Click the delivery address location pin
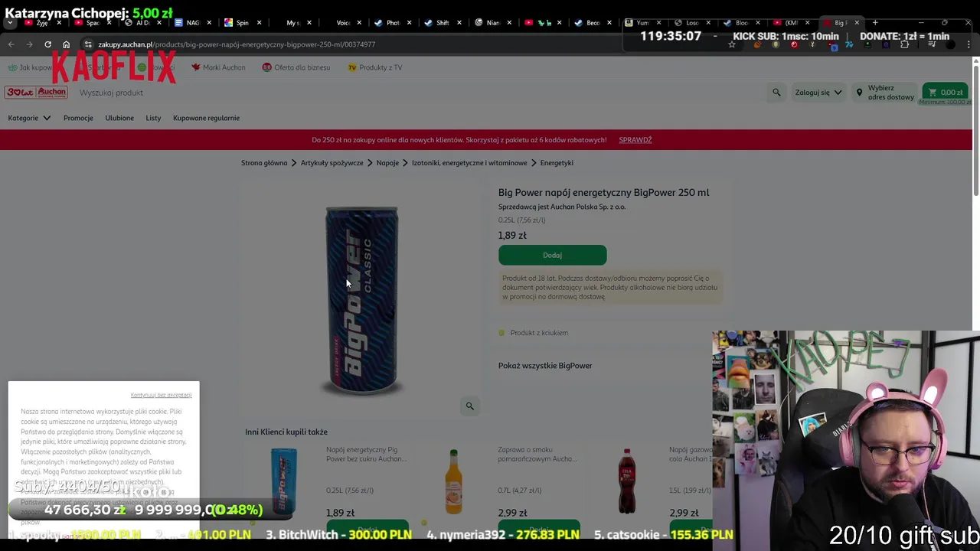 coord(859,93)
